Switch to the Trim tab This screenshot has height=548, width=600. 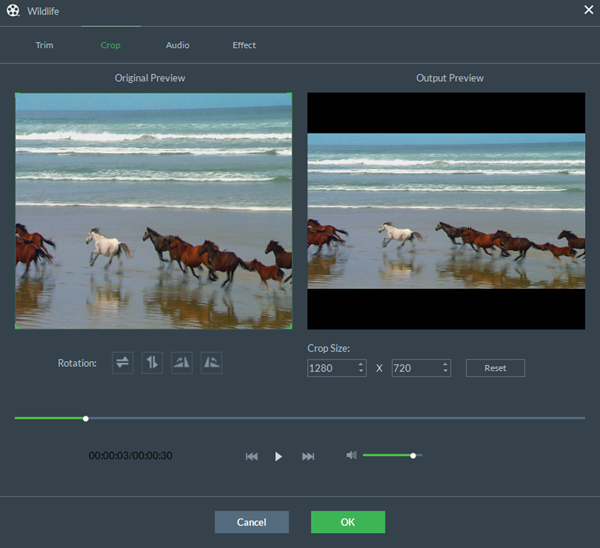[44, 45]
